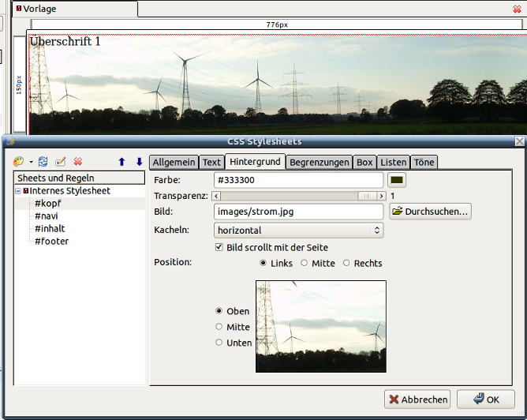Open the Box tab
527x420 pixels.
[x=364, y=162]
